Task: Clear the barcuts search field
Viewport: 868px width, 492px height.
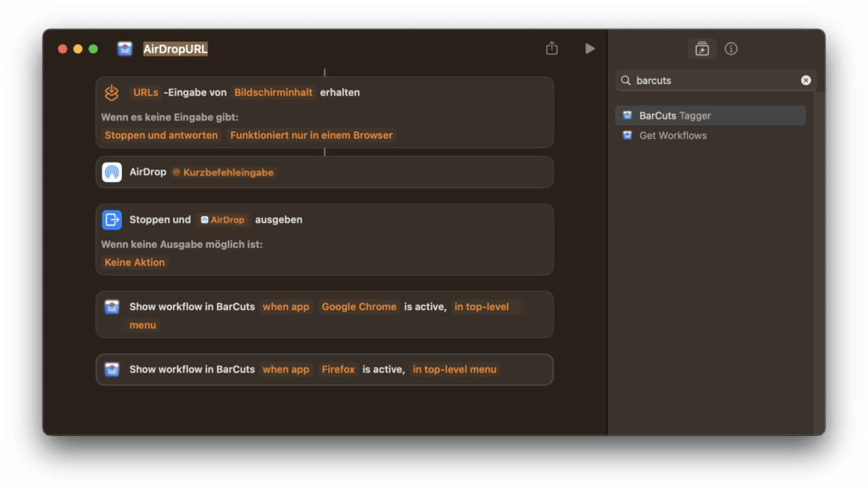Action: [805, 80]
